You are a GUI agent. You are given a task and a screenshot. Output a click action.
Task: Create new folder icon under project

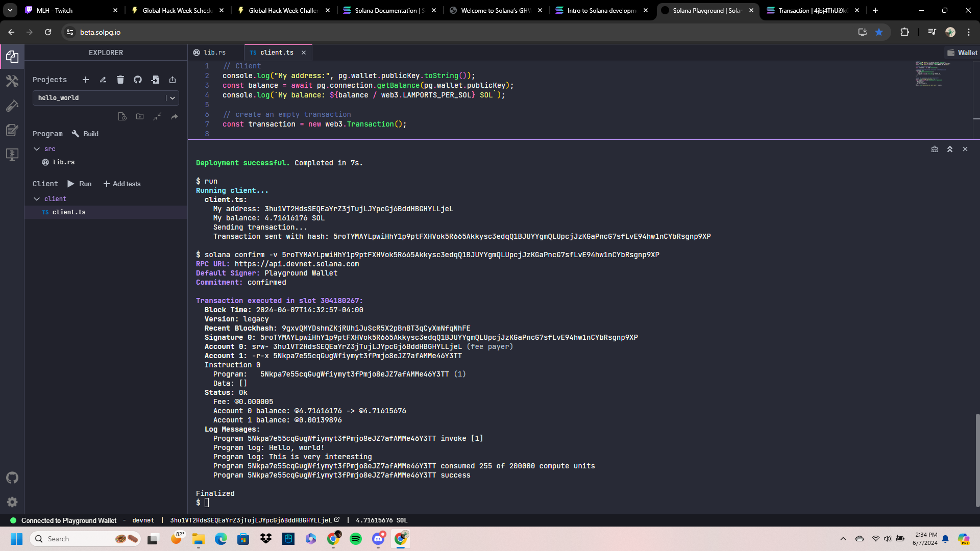click(140, 116)
